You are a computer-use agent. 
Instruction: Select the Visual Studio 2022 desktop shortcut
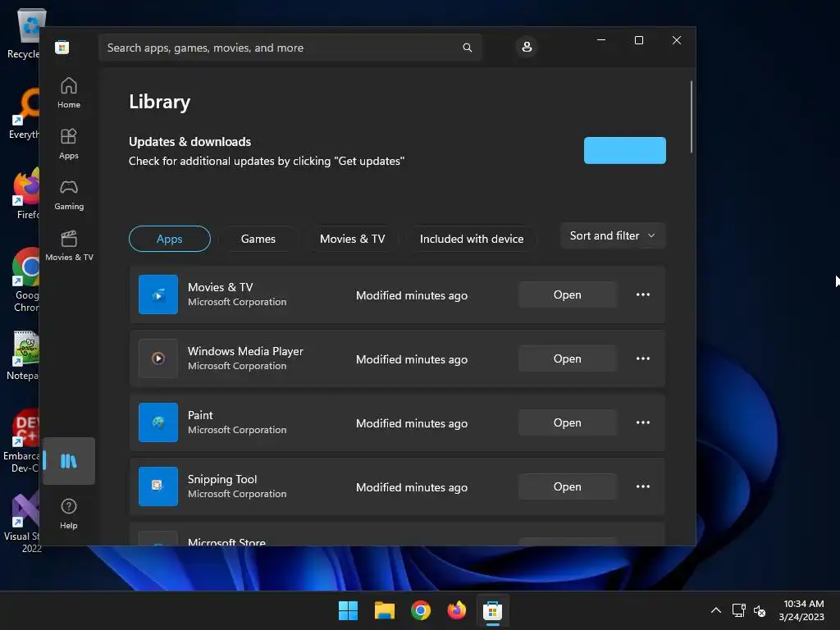[x=22, y=523]
